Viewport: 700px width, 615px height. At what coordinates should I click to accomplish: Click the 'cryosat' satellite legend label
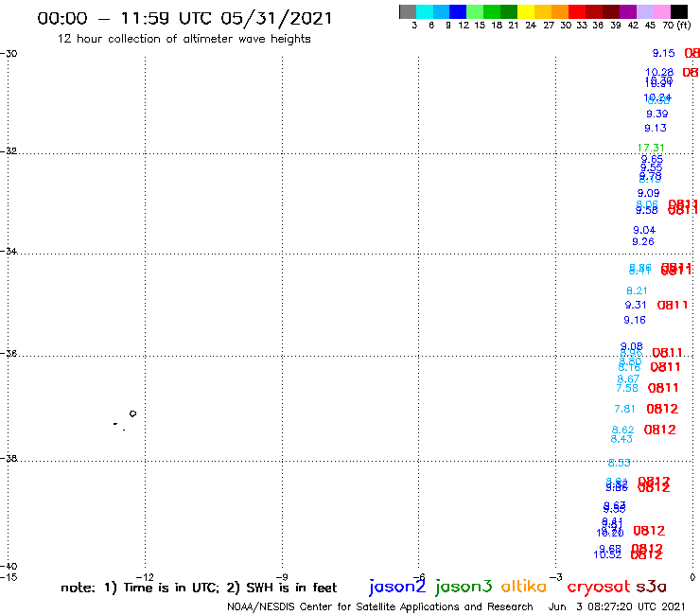(x=599, y=588)
